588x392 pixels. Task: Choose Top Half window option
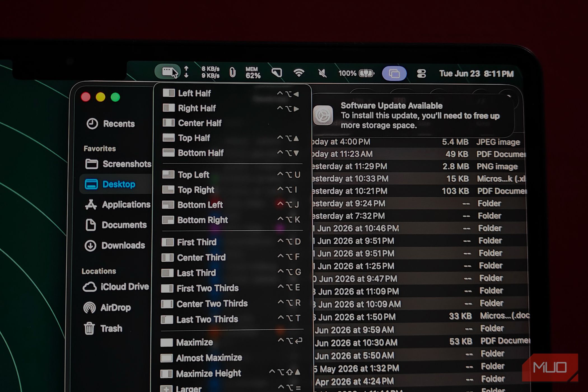pyautogui.click(x=231, y=138)
